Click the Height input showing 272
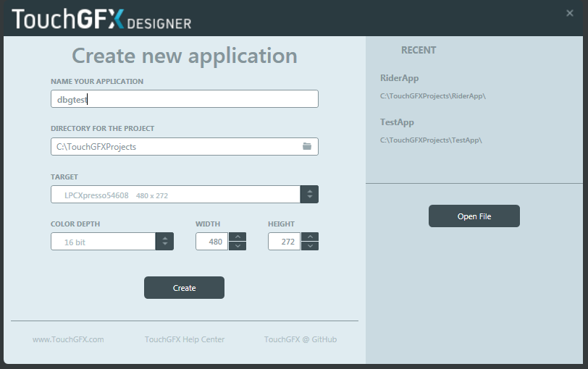Viewport: 588px width, 369px height. click(285, 241)
